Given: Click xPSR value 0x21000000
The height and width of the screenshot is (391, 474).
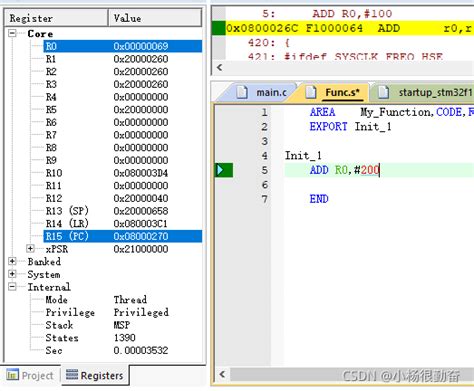Looking at the screenshot, I should (141, 249).
